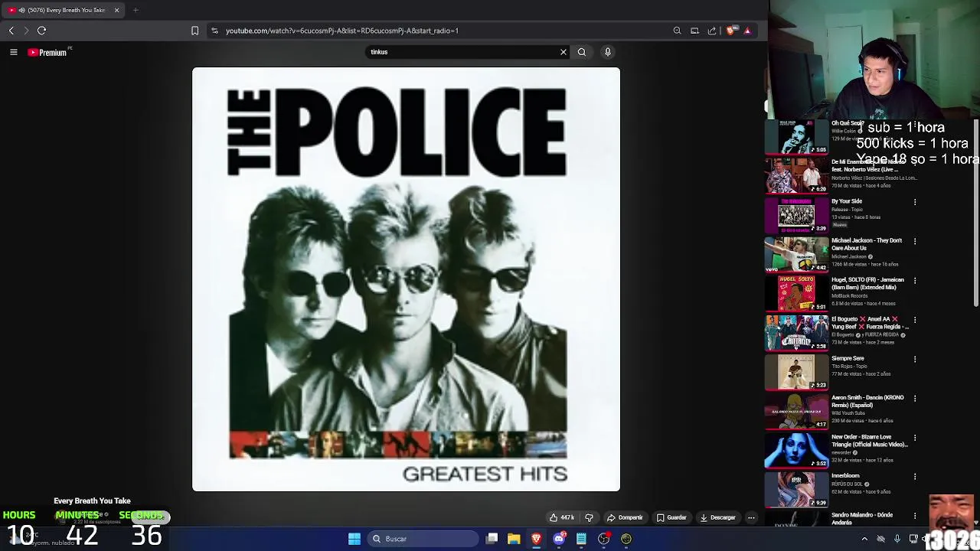Viewport: 980px width, 551px height.
Task: Play the Hugel Solto Jamaican thumbnail
Action: click(796, 293)
